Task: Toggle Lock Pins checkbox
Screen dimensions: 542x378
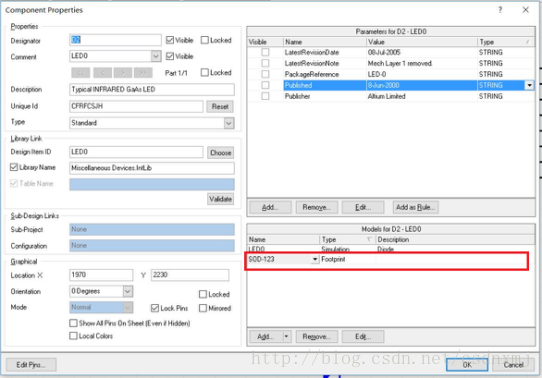Action: click(155, 308)
